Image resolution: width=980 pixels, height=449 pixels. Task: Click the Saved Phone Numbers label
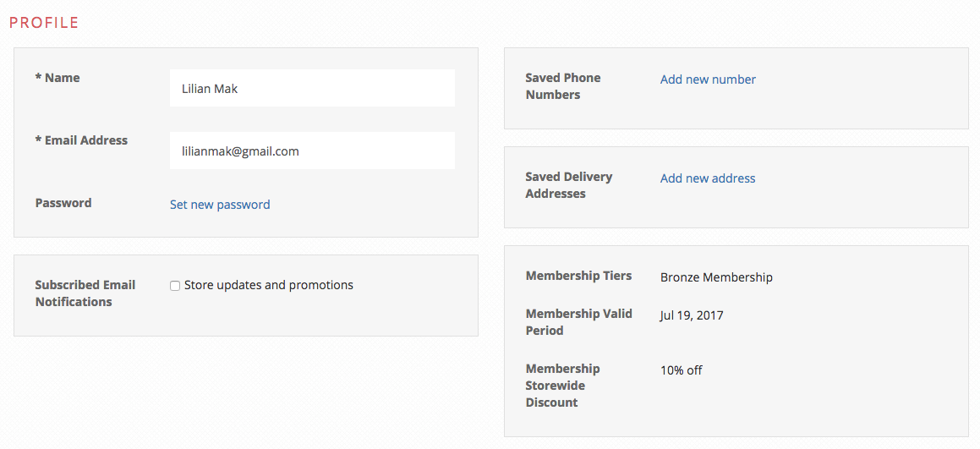[x=562, y=86]
